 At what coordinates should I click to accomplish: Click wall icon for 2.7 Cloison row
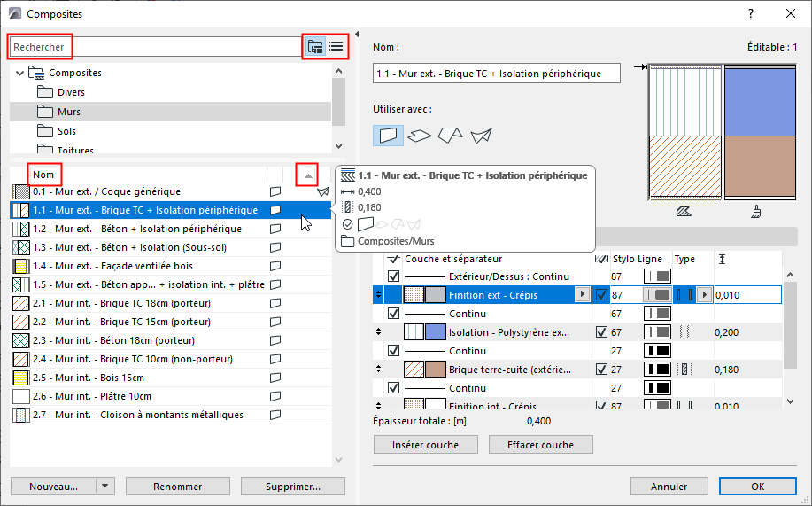[275, 415]
